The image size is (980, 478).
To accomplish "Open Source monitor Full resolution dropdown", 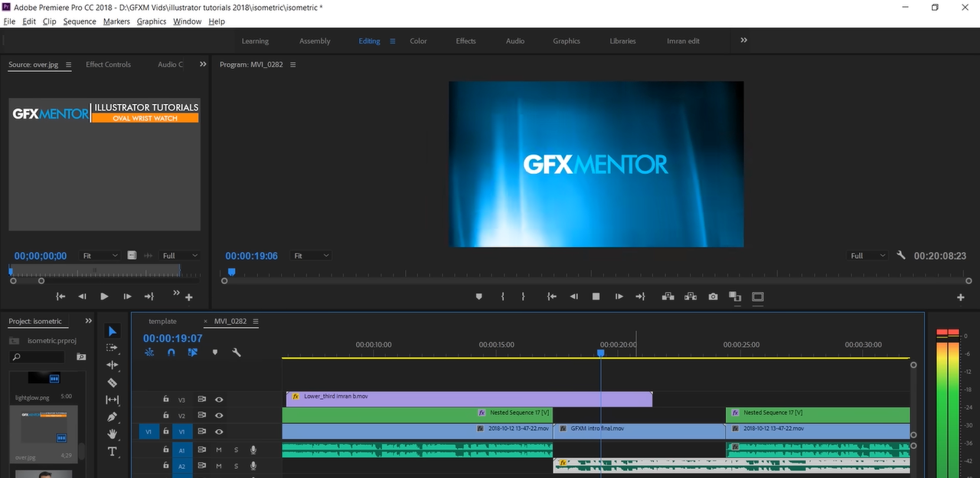I will click(180, 256).
